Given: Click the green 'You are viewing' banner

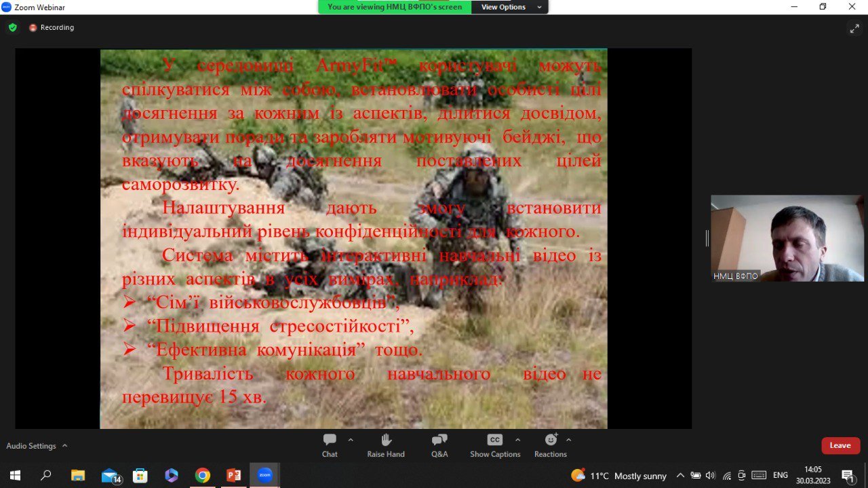Looking at the screenshot, I should tap(395, 7).
